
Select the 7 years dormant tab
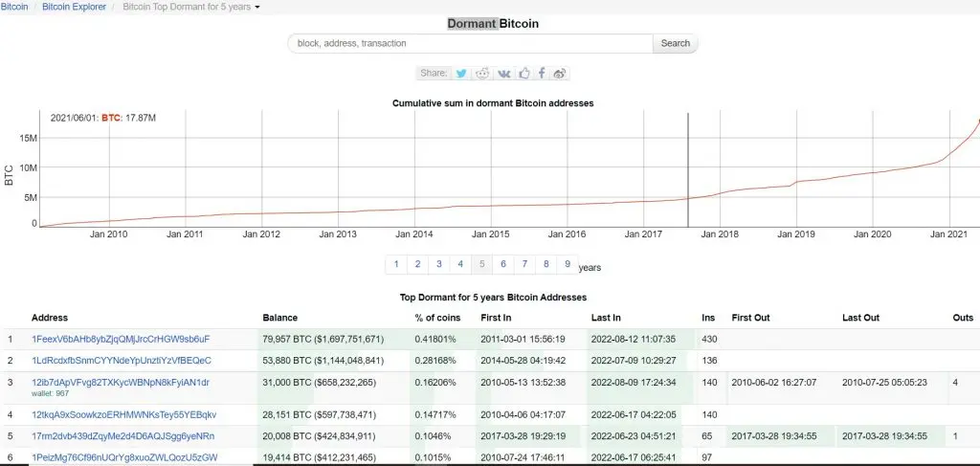(524, 264)
